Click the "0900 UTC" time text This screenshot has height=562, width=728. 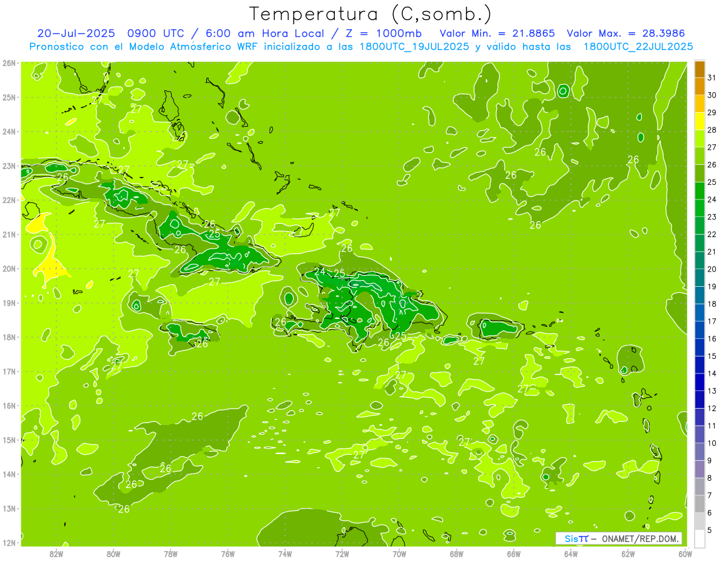(157, 33)
